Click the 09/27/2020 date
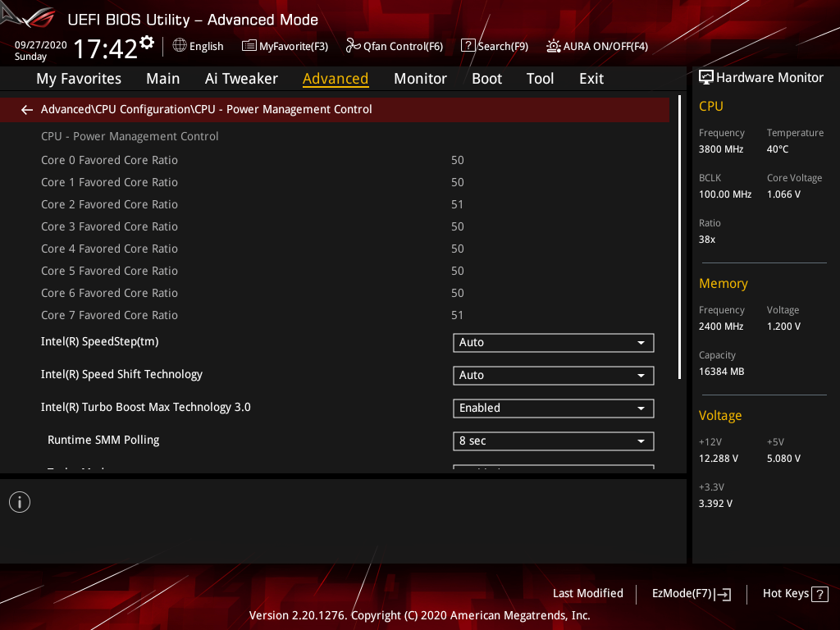Viewport: 840px width, 630px height. click(41, 45)
